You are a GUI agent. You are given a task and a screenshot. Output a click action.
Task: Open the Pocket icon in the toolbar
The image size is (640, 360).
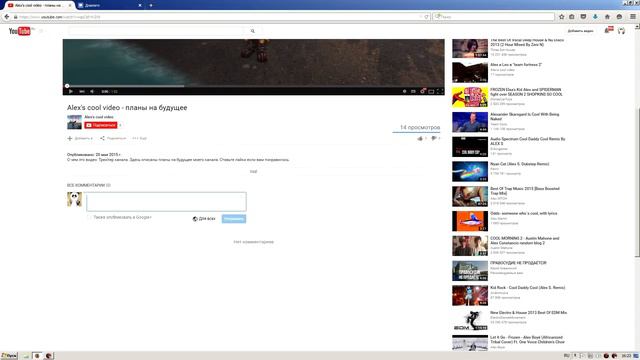tap(583, 17)
